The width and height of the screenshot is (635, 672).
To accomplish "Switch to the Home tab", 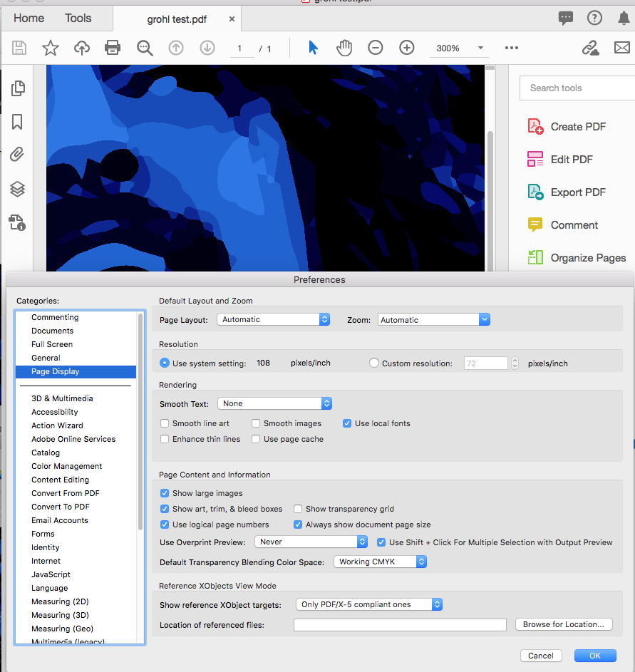I will (x=29, y=18).
